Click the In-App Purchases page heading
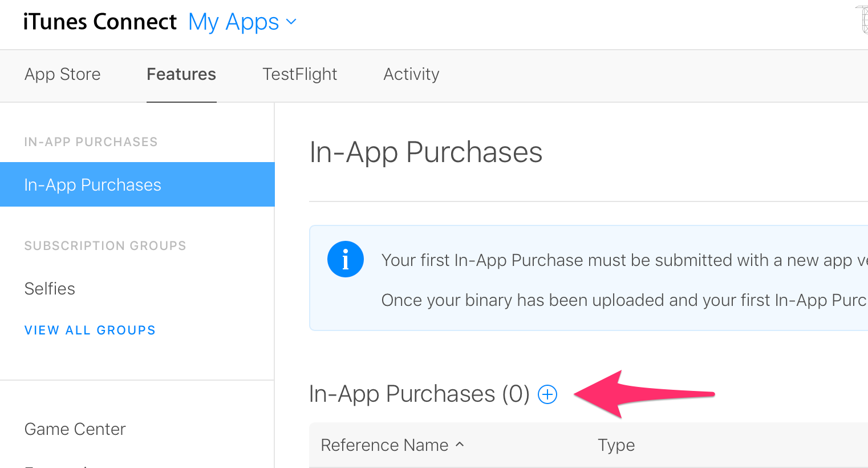The height and width of the screenshot is (468, 868). pos(426,152)
